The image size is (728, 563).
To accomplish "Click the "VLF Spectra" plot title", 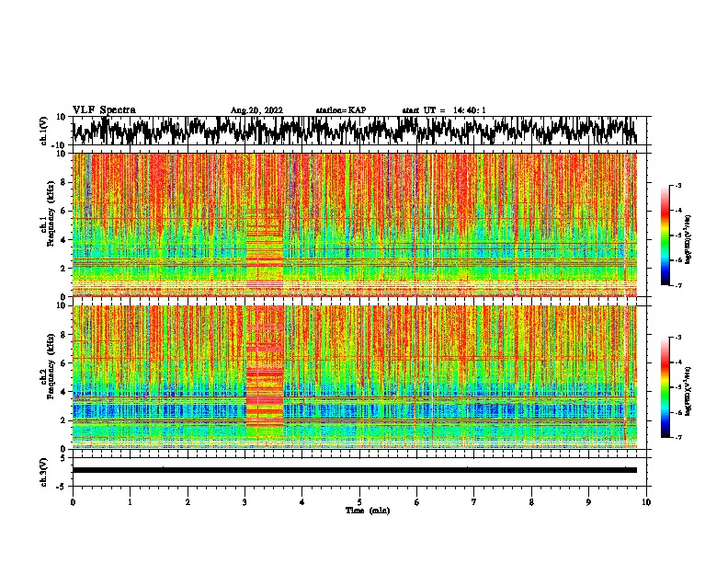I will [x=104, y=110].
